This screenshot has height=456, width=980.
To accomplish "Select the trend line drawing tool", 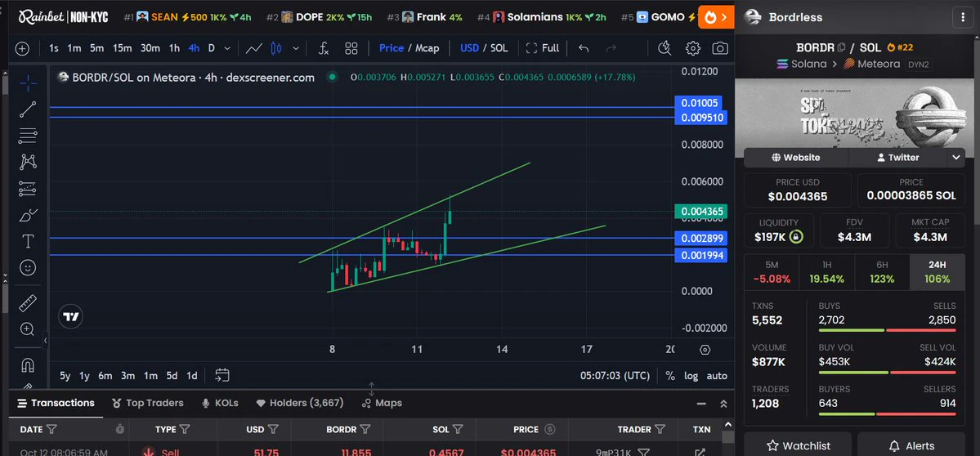I will click(x=28, y=110).
